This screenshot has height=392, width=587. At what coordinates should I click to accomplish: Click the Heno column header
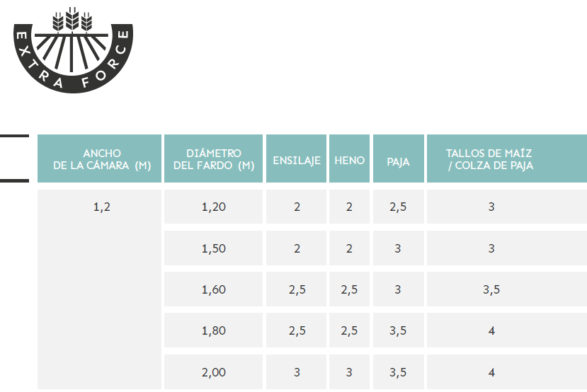click(x=349, y=158)
